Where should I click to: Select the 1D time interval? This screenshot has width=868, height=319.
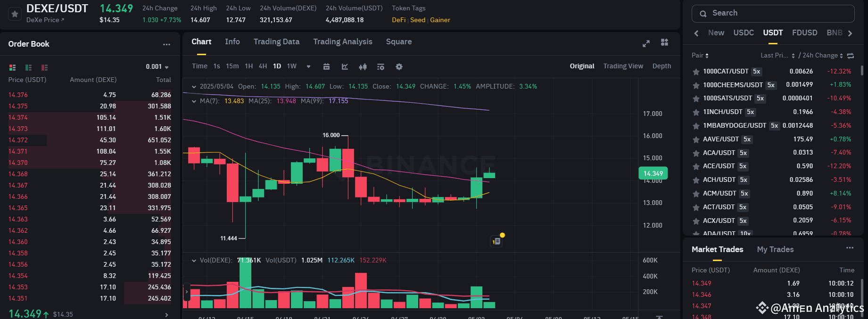[x=277, y=66]
